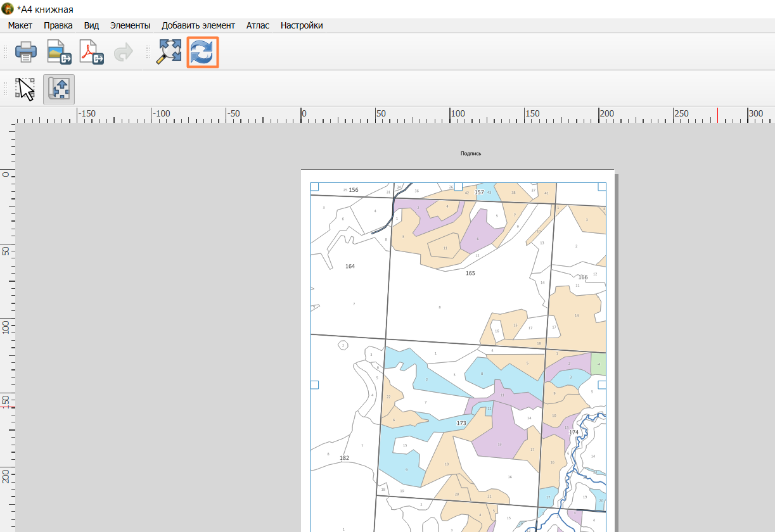Grab the map's left-middle selection handle
The height and width of the screenshot is (532, 775).
pos(314,384)
